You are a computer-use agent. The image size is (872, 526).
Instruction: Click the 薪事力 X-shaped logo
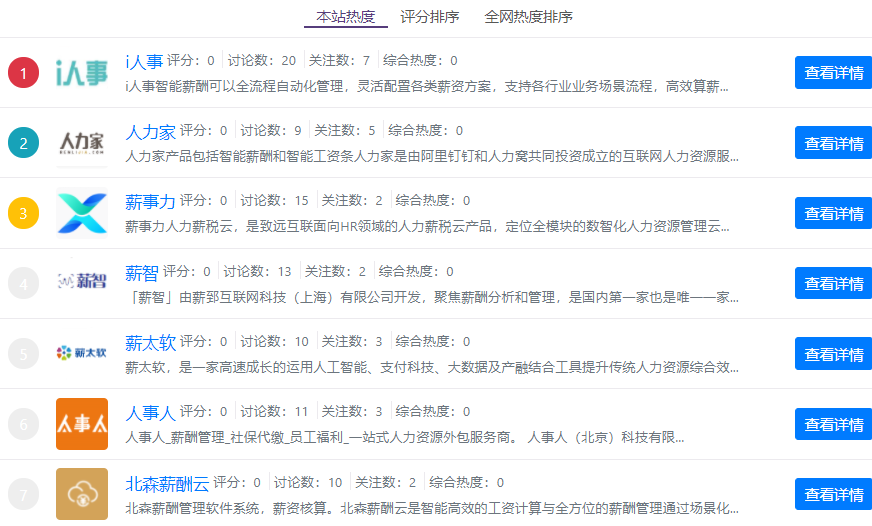82,213
